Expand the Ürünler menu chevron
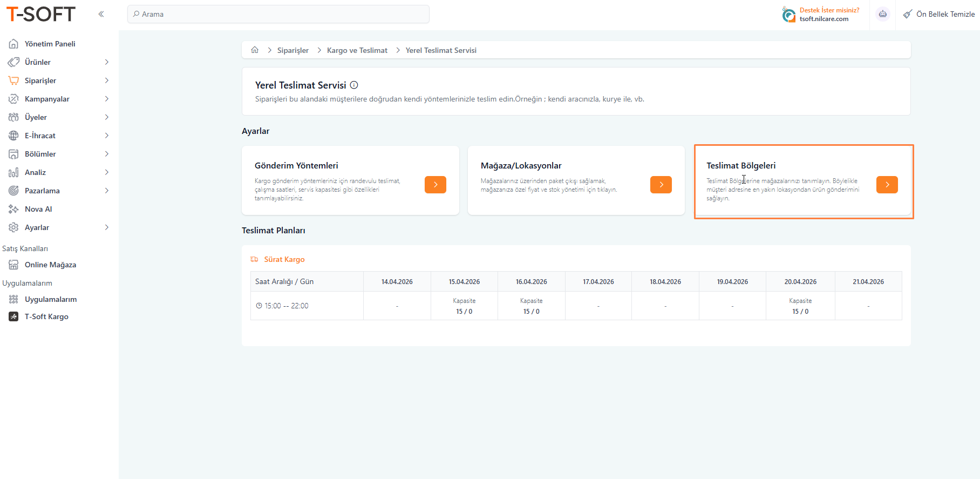 pos(107,62)
